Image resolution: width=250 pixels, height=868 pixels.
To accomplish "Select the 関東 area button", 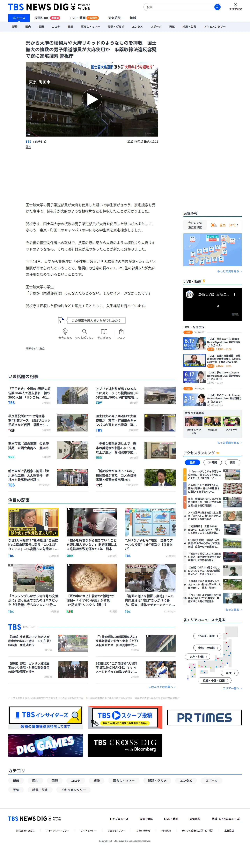I will pos(230,673).
